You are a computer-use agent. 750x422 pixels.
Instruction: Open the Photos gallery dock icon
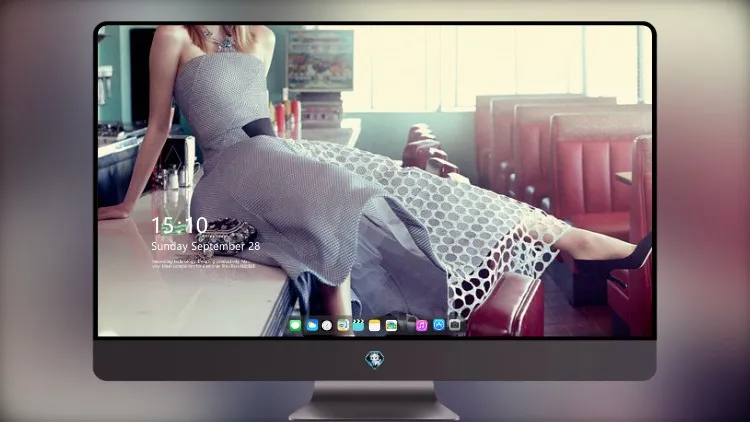[x=391, y=325]
